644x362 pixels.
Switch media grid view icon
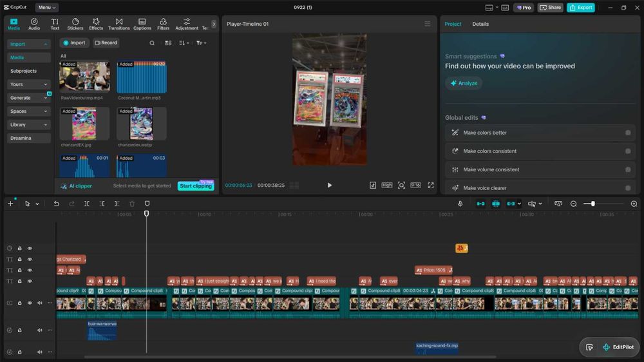168,43
